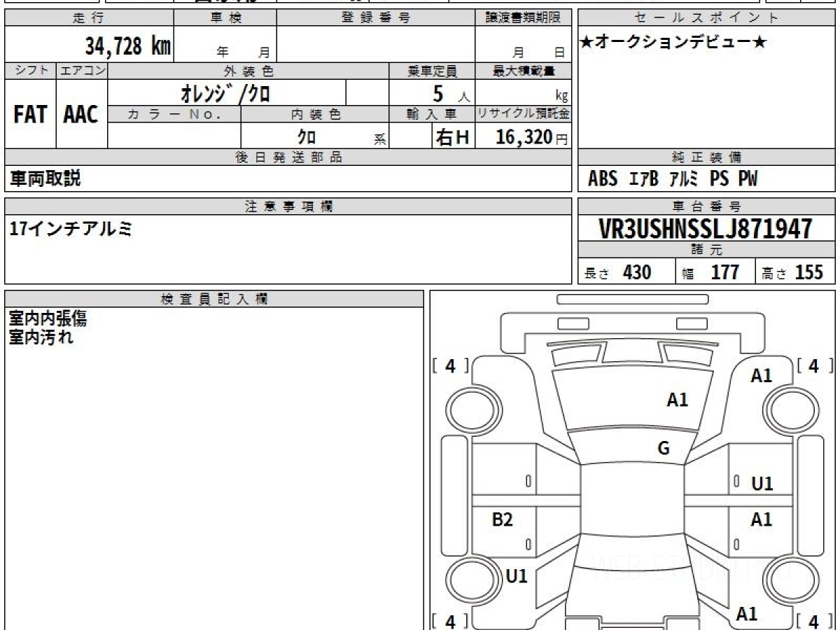
Task: Click the 純正装備 header
Action: [707, 157]
